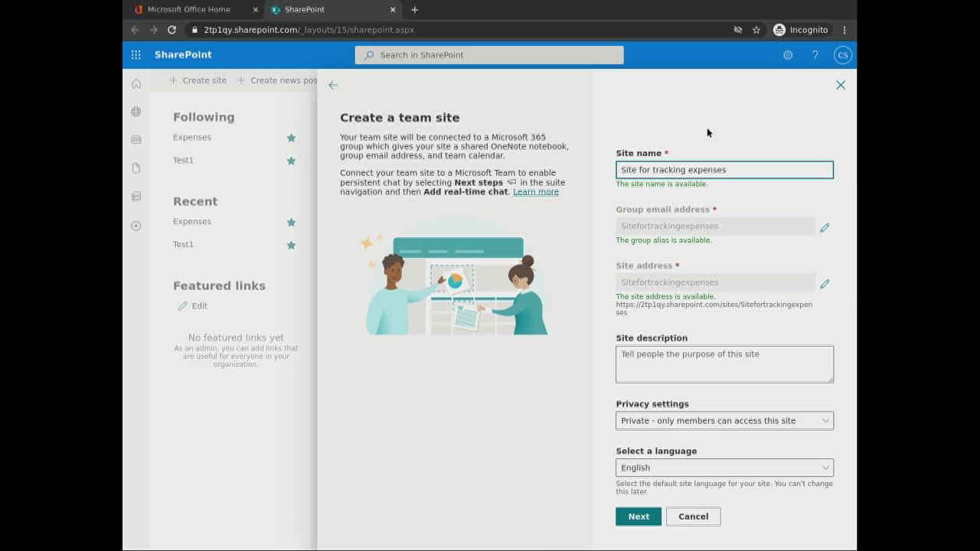Unfollow Test1 star under Following
The image size is (980, 551).
(x=291, y=161)
